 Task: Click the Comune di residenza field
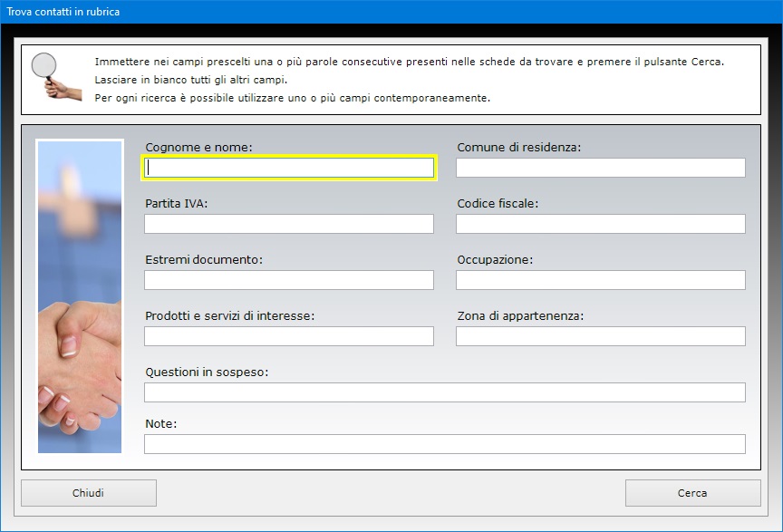pyautogui.click(x=600, y=168)
